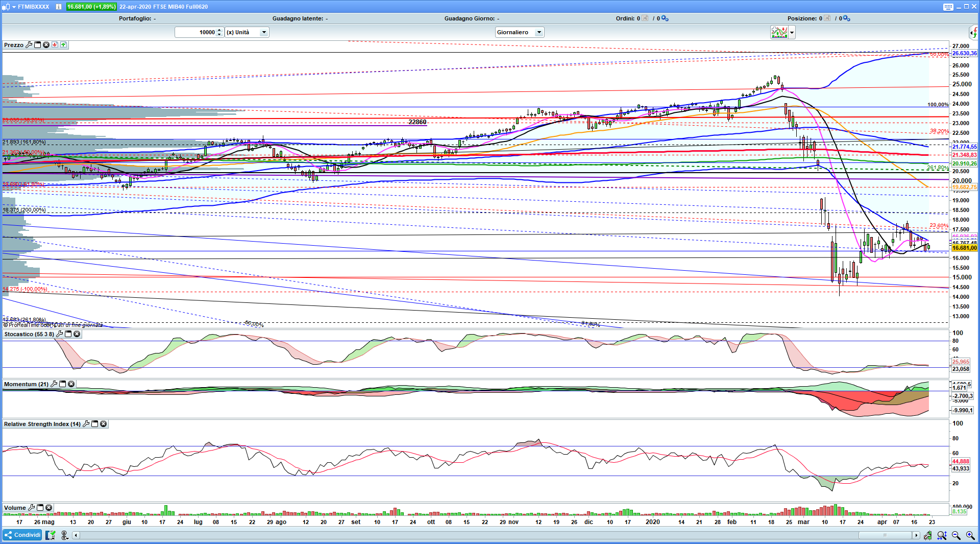The width and height of the screenshot is (980, 544).
Task: Click the 19.682,75 orange price label
Action: pos(964,187)
